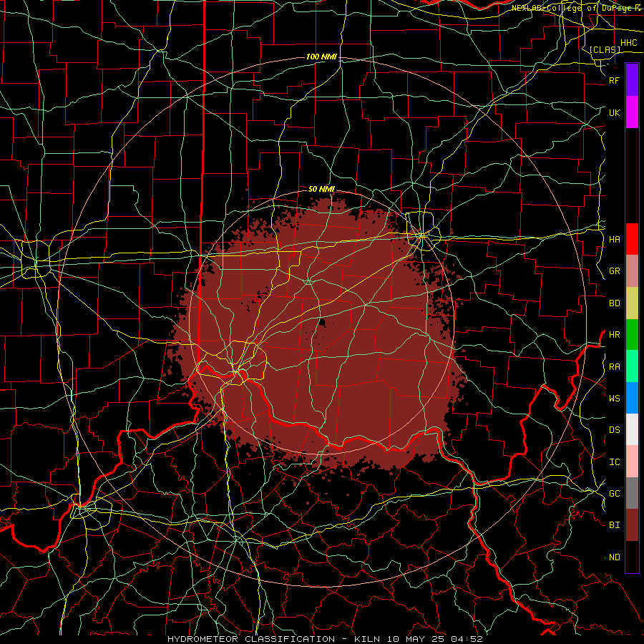Click the 100 NMI range ring label
Screen dimensions: 644x644
321,57
